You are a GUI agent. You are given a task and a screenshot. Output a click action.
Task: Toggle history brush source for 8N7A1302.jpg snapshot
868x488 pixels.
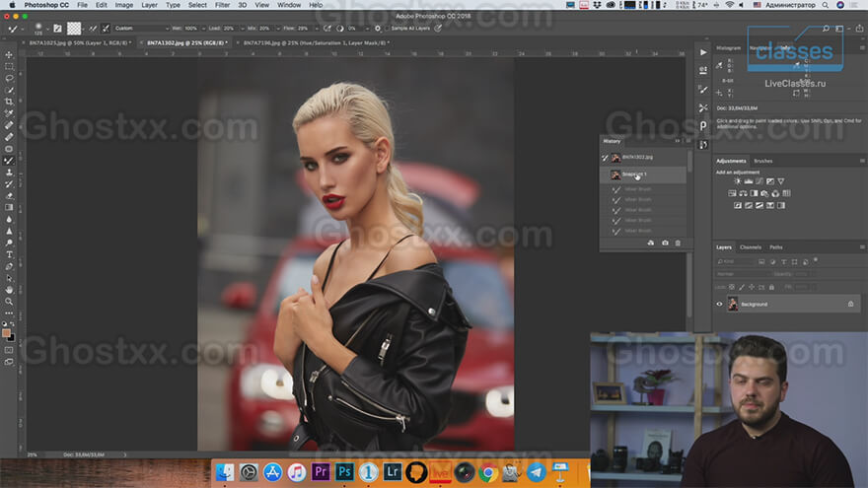click(x=605, y=158)
